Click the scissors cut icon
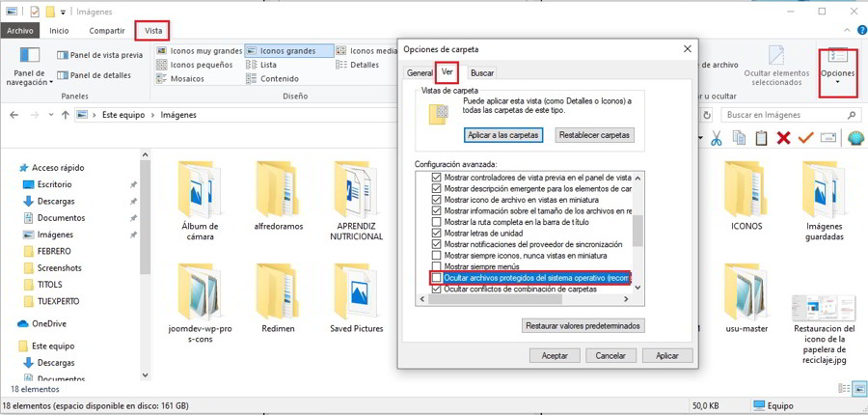Viewport: 868px width, 415px height. pyautogui.click(x=717, y=138)
